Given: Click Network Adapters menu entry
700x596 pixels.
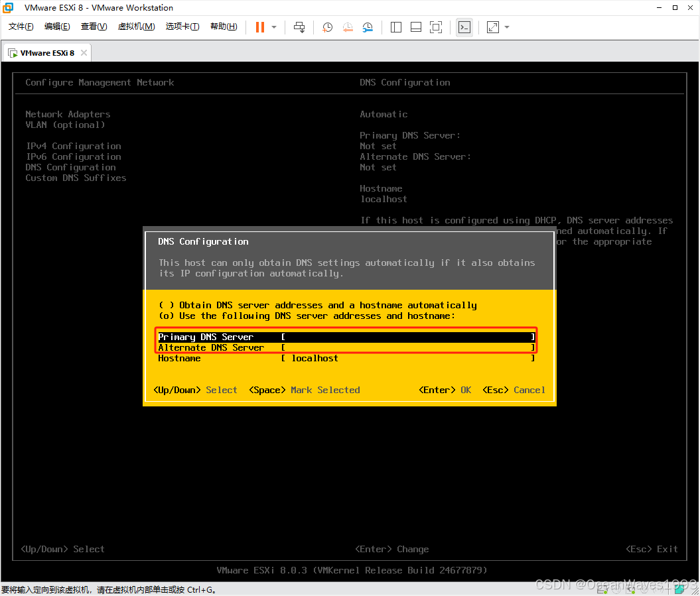Looking at the screenshot, I should [x=68, y=114].
